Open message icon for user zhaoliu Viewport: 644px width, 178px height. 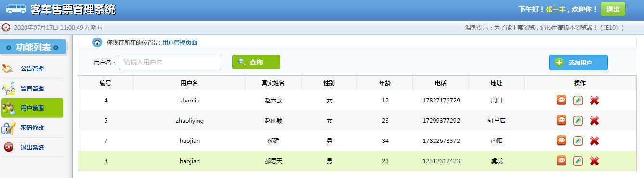click(x=562, y=100)
